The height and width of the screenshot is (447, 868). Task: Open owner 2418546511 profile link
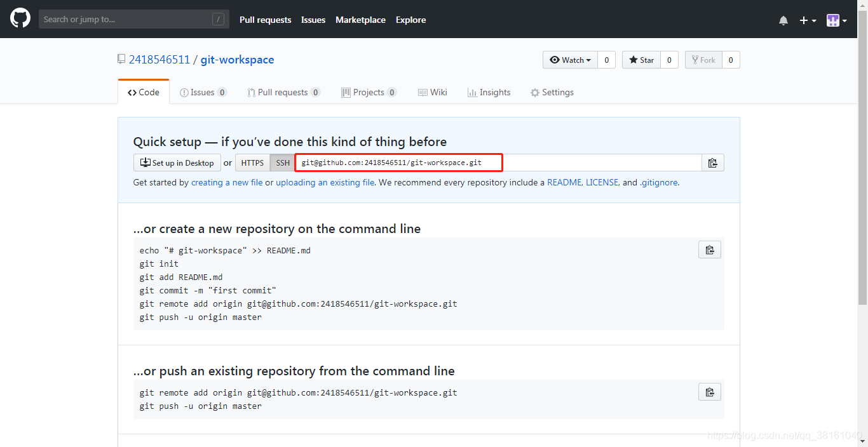(x=159, y=60)
